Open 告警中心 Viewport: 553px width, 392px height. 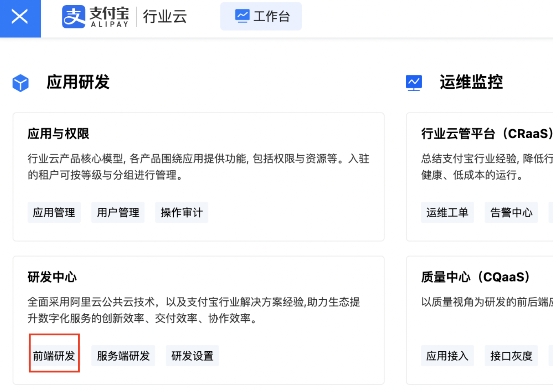tap(511, 212)
